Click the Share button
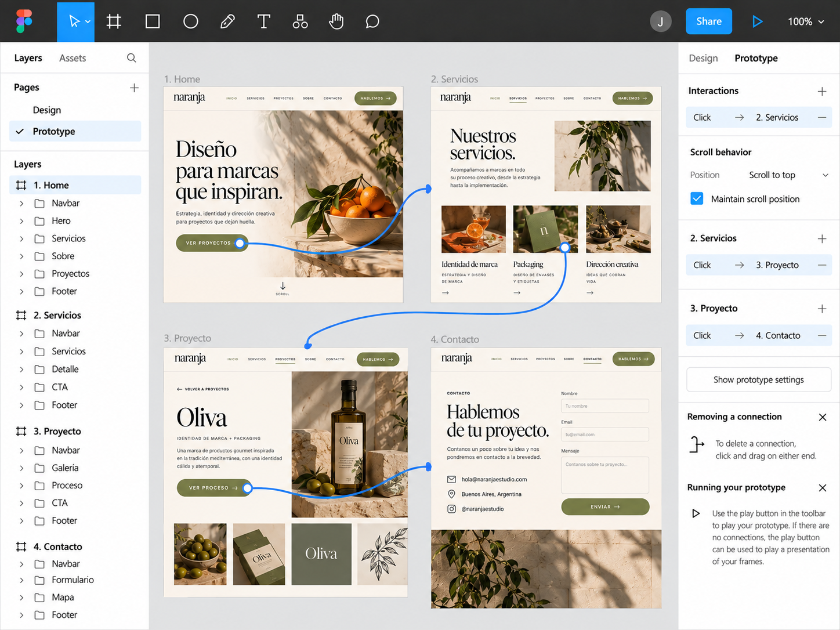Image resolution: width=840 pixels, height=630 pixels. tap(709, 21)
